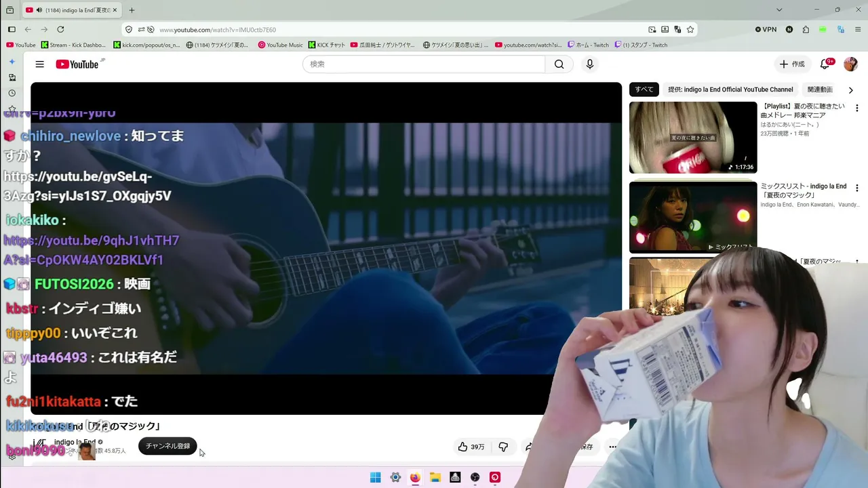Viewport: 868px width, 488px height.
Task: Open the page translate icon
Action: (x=677, y=30)
